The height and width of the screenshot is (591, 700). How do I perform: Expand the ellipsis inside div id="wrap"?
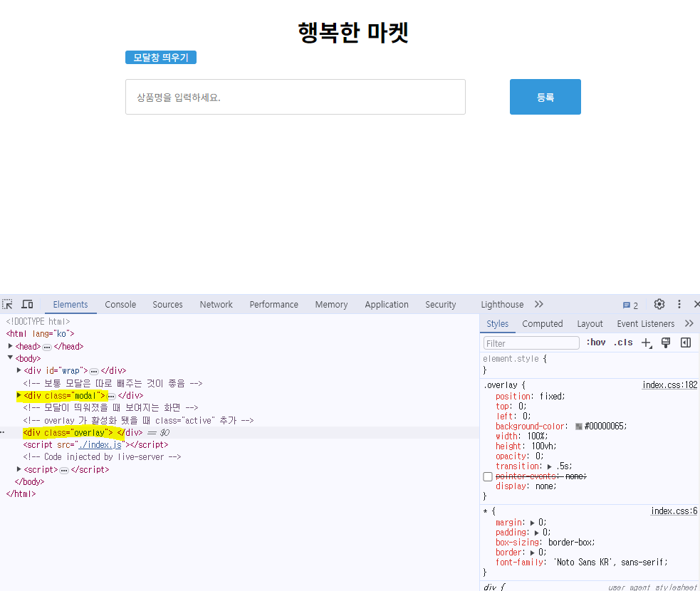pos(94,371)
